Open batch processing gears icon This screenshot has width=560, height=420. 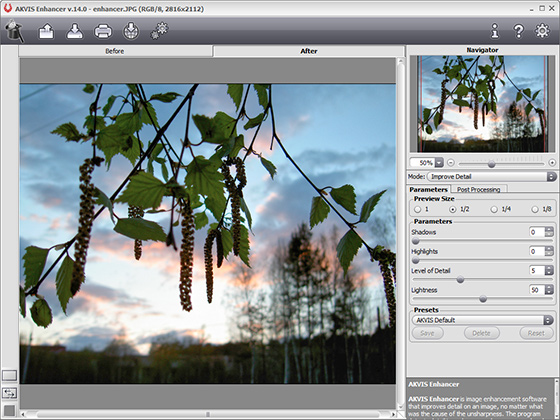[159, 31]
